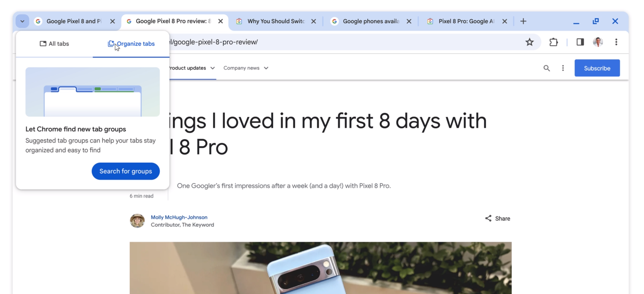Open Molly McHugh-Johnson author link

179,217
